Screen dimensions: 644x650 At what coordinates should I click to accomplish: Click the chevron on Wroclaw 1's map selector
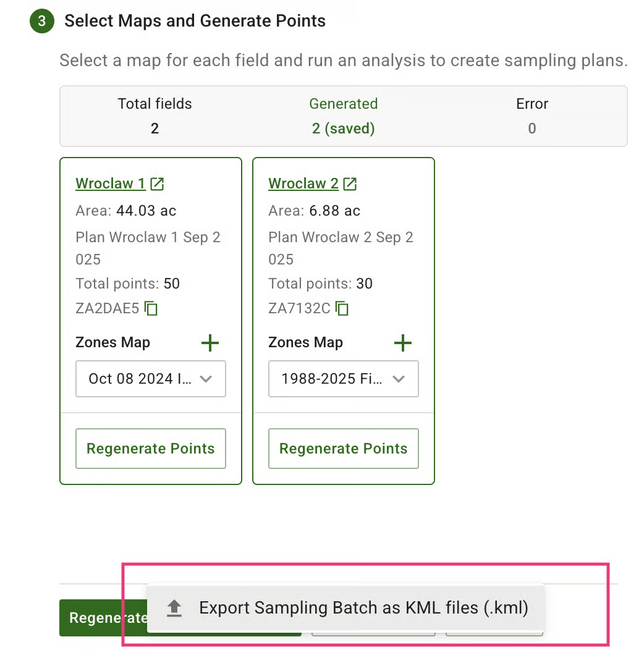206,379
